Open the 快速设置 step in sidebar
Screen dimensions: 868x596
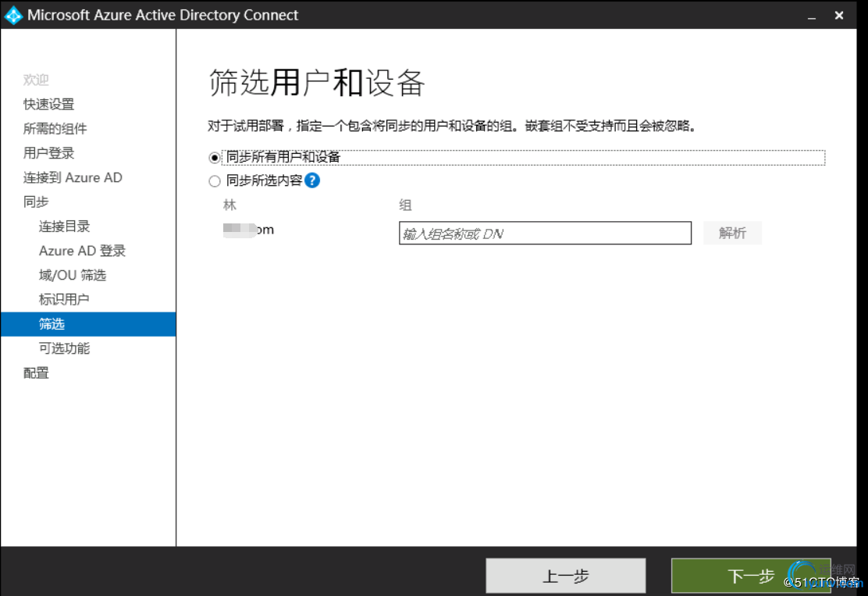tap(48, 104)
